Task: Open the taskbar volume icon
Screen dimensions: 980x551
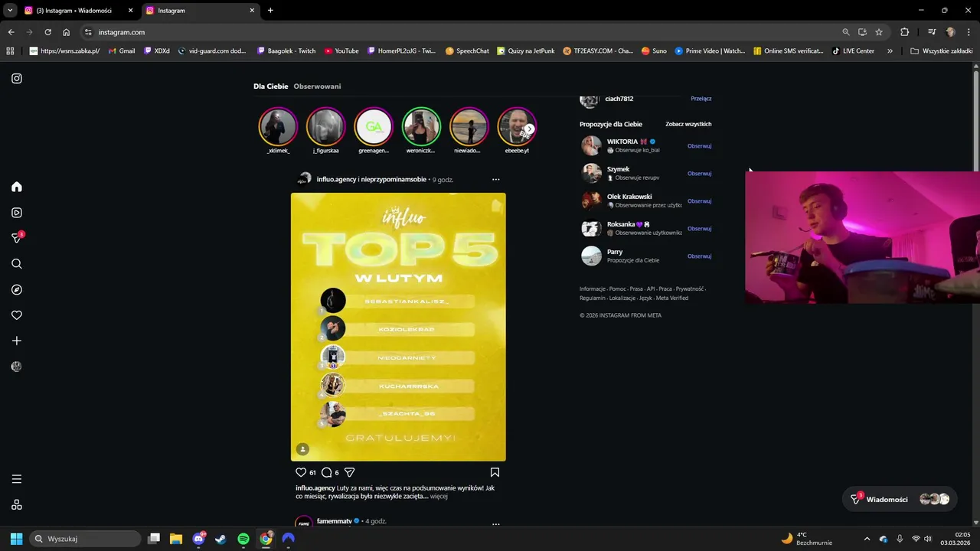Action: point(928,539)
